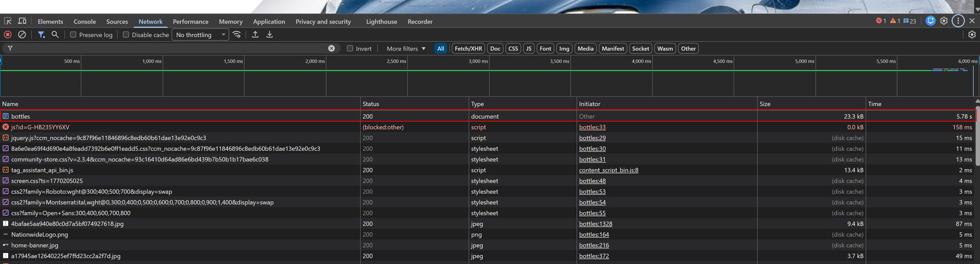The height and width of the screenshot is (264, 980).
Task: Toggle the device toolbar icon
Action: pyautogui.click(x=22, y=21)
